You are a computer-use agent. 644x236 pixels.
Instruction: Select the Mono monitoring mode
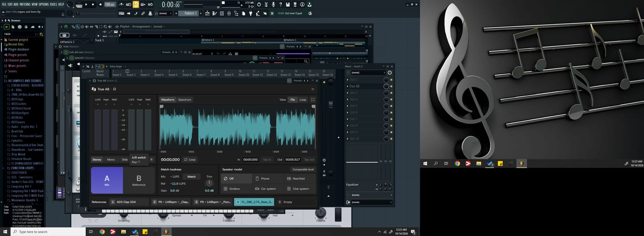[110, 160]
